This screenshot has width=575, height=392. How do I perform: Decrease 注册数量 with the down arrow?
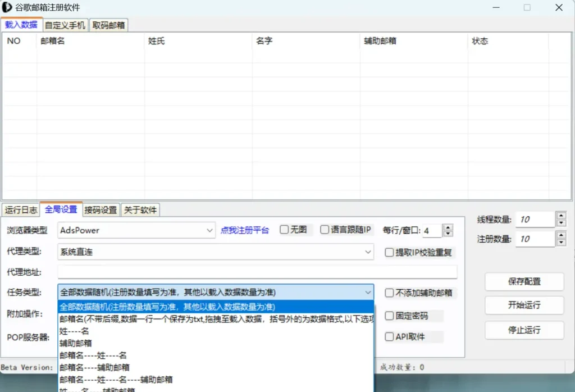click(561, 243)
